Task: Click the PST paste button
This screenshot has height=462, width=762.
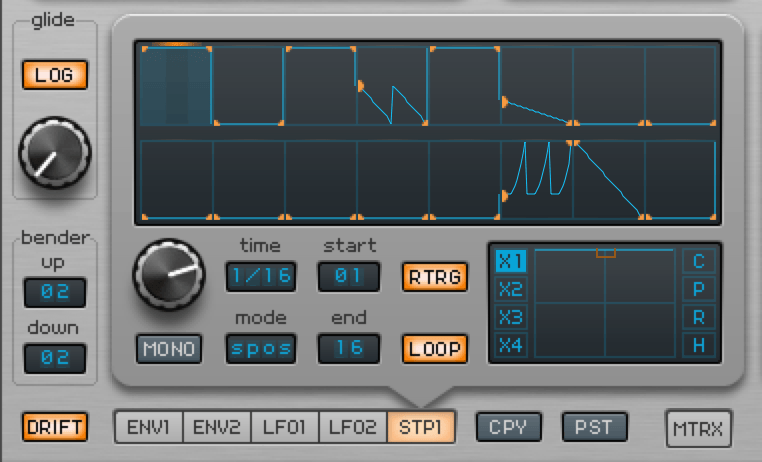Action: [x=594, y=427]
